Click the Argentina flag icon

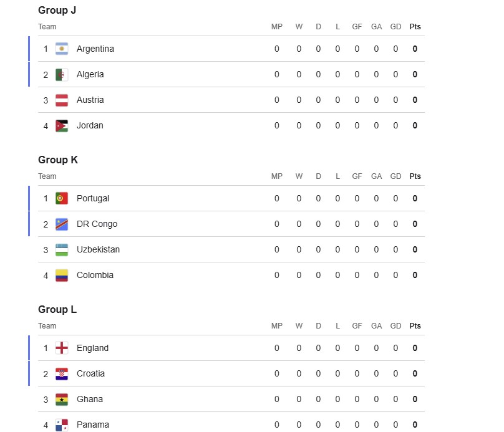pyautogui.click(x=61, y=49)
